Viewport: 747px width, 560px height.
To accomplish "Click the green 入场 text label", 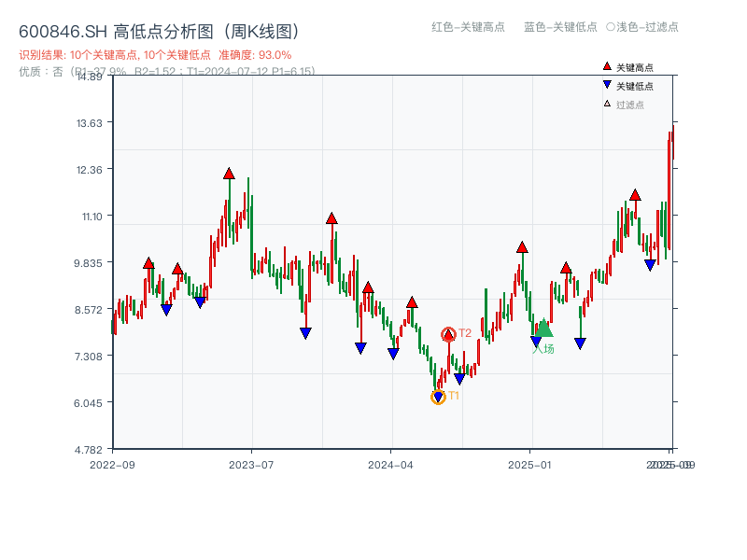I will coord(543,349).
